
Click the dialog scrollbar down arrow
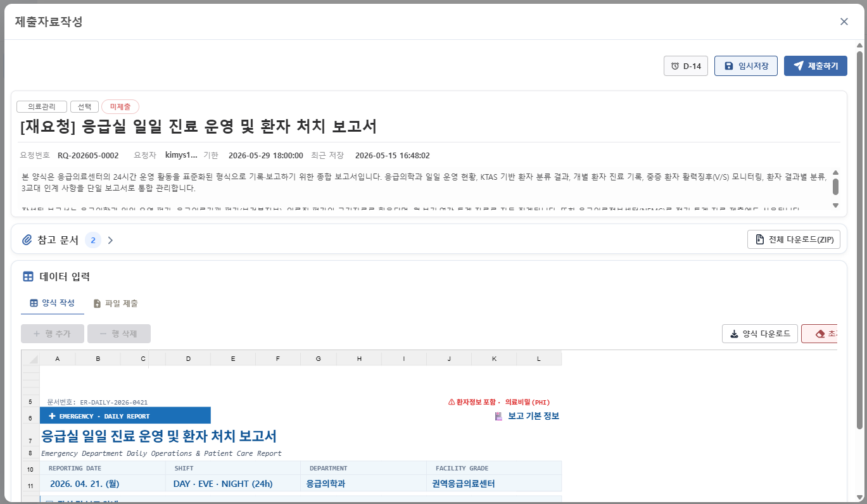[x=859, y=498]
